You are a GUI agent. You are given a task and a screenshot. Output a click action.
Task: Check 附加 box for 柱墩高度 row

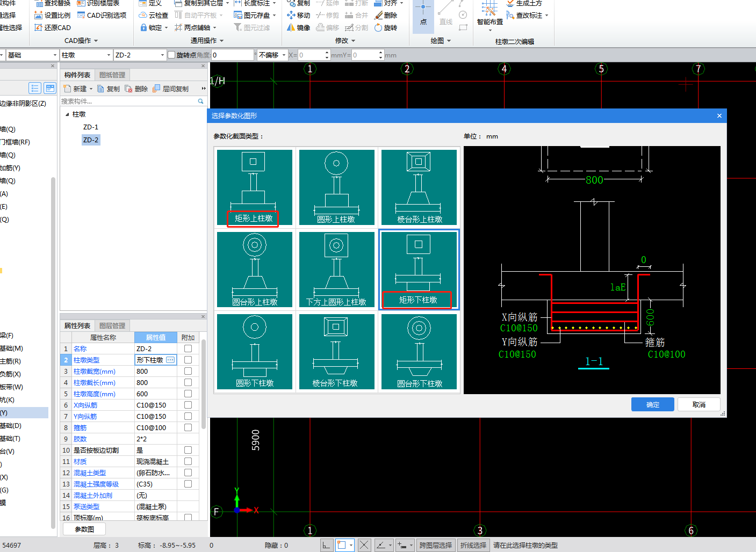coord(188,394)
